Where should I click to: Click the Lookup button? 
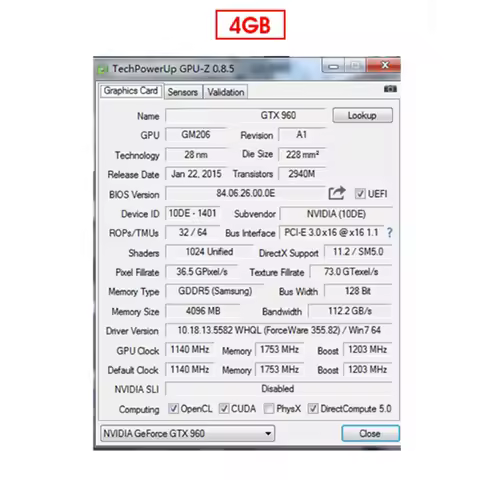362,115
